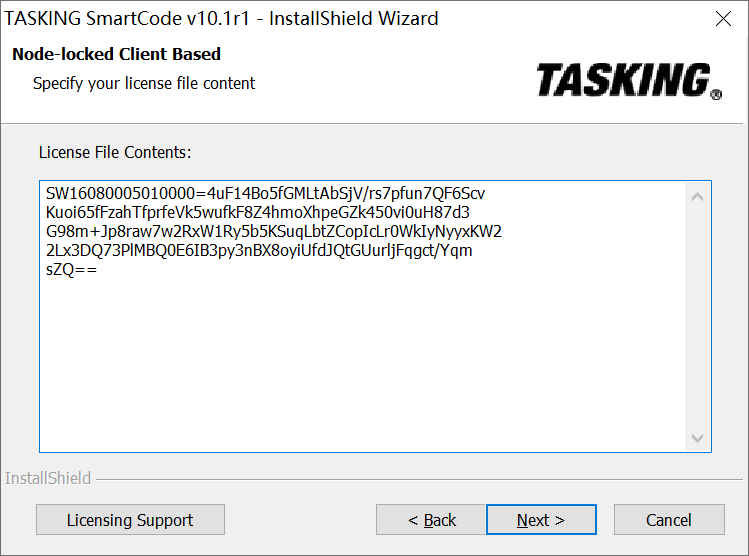Click the license line beginning with Kuoi65
749x556 pixels.
coord(258,212)
